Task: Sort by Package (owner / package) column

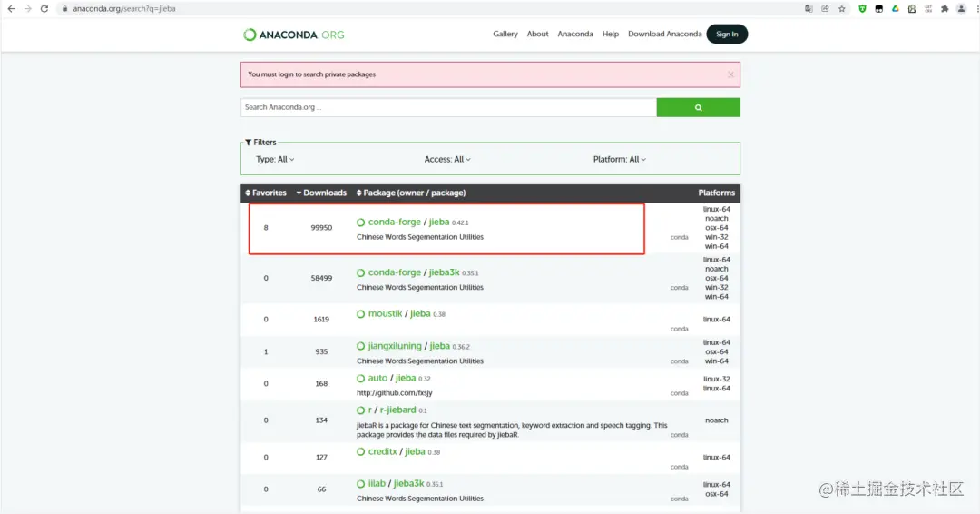Action: [411, 193]
